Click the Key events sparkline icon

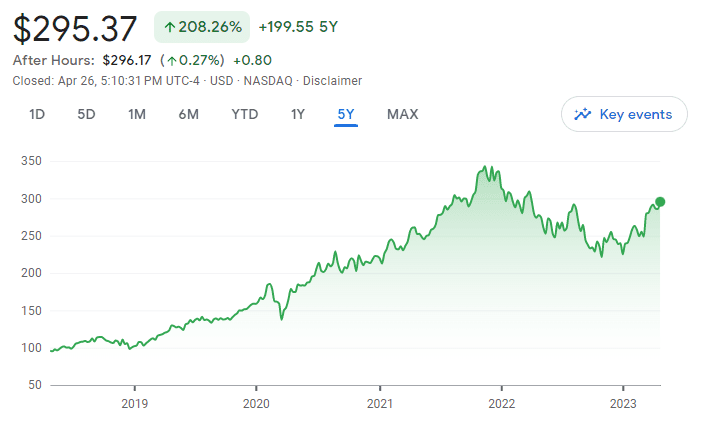[583, 114]
